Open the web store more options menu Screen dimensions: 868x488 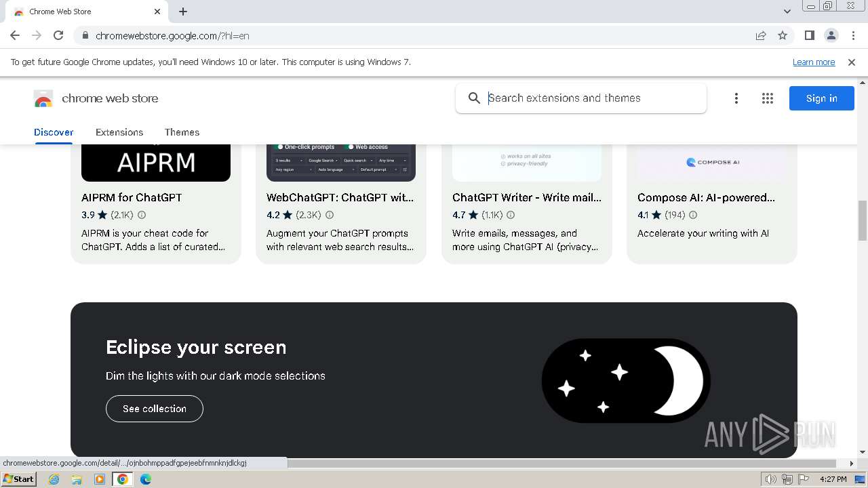tap(736, 98)
